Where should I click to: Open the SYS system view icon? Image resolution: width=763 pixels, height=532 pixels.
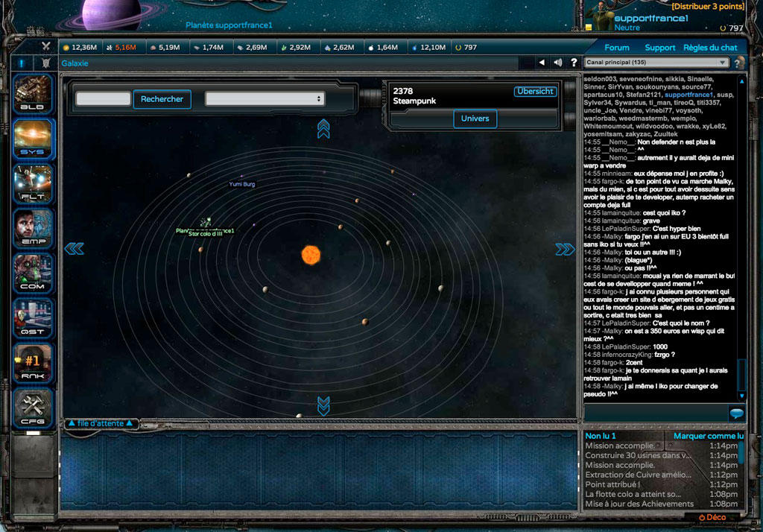point(33,139)
